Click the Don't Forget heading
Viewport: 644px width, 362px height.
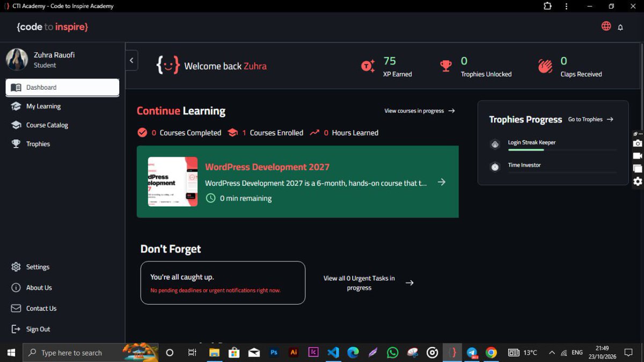tap(171, 249)
